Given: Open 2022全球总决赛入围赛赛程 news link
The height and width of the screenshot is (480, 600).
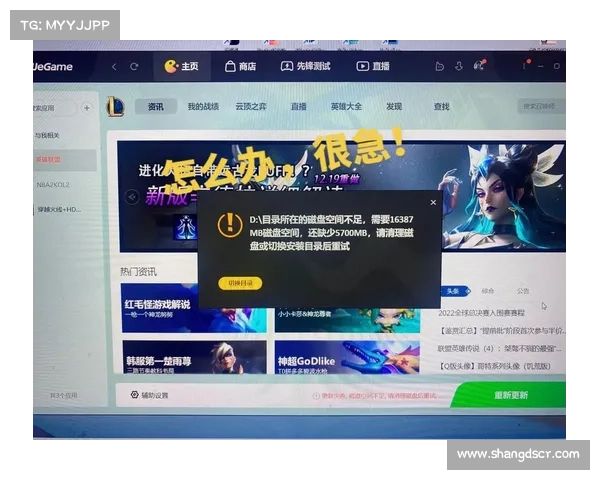Looking at the screenshot, I should click(x=481, y=313).
